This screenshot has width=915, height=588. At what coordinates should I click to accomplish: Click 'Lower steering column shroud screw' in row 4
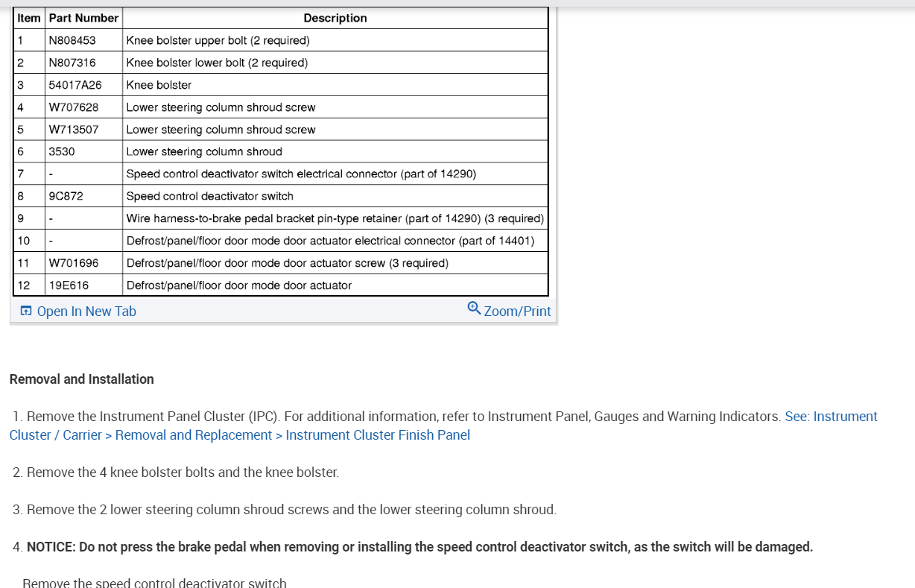tap(221, 107)
